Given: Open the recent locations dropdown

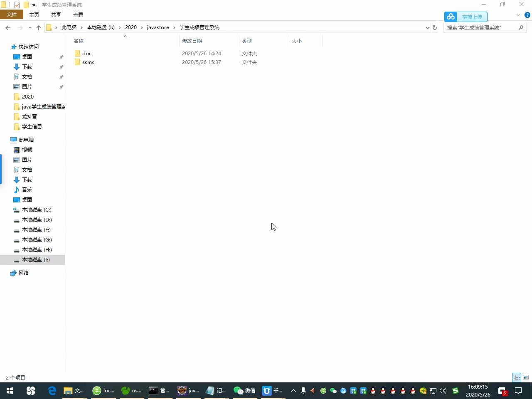Looking at the screenshot, I should 30,28.
